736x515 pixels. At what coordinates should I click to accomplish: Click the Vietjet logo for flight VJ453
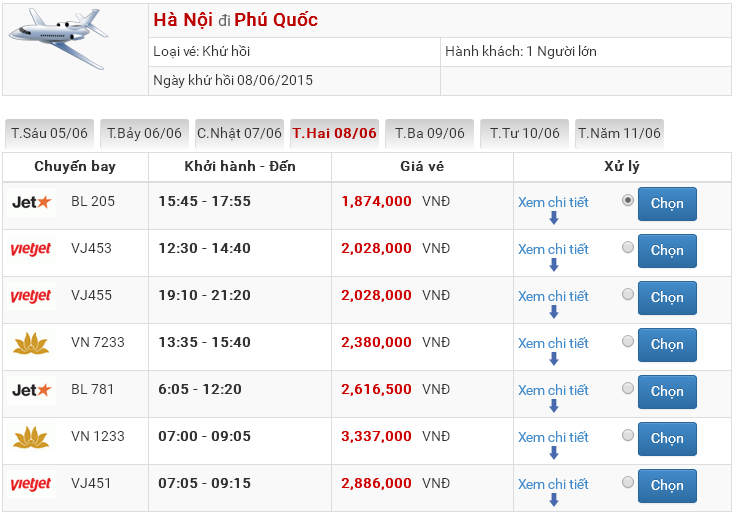point(31,249)
